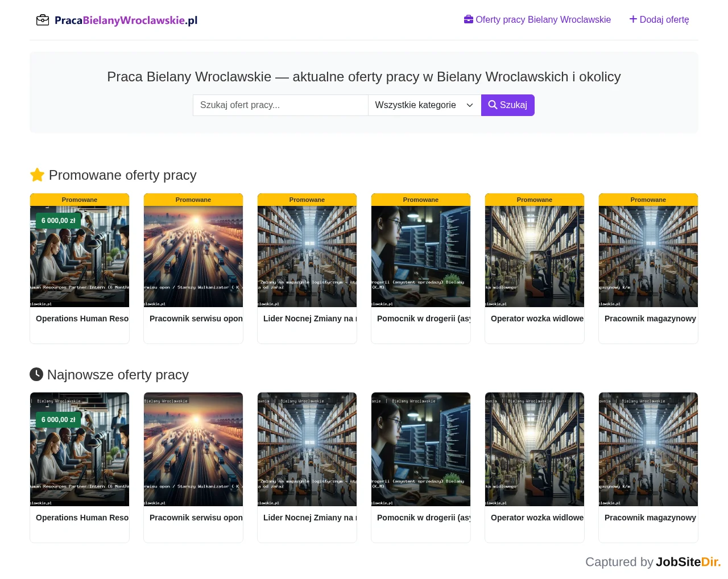Screen dimensions: 728x579
Task: Open promoted Pracownik magazynowy thumbnail
Action: click(648, 257)
